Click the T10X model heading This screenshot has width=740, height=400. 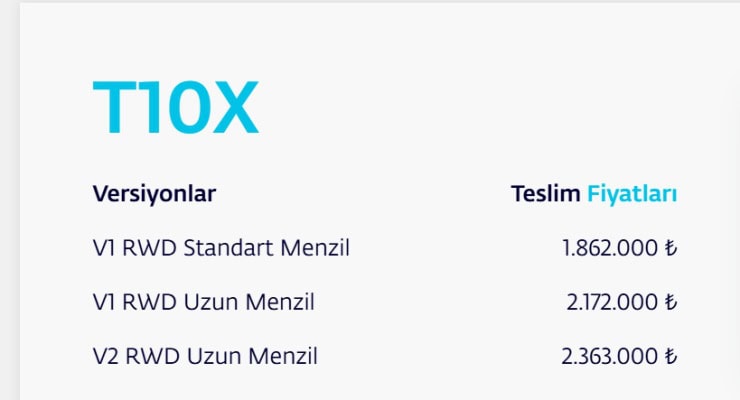[176, 108]
